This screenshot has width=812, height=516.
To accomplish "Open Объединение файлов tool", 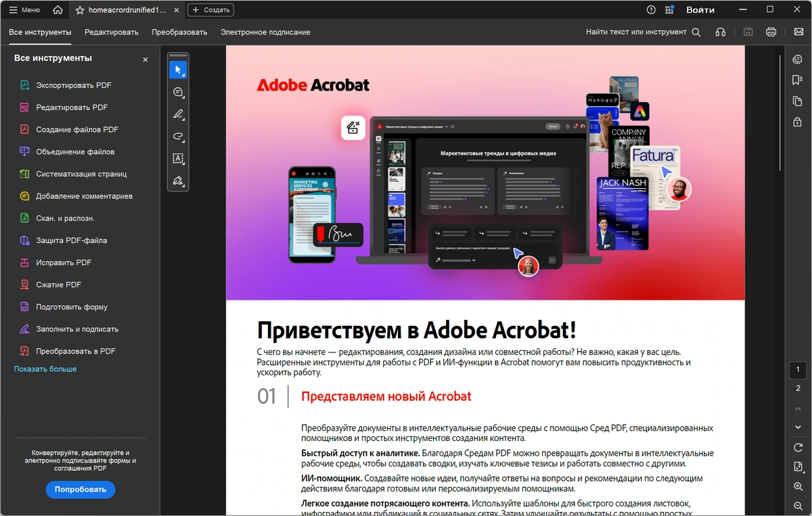I will pyautogui.click(x=66, y=151).
